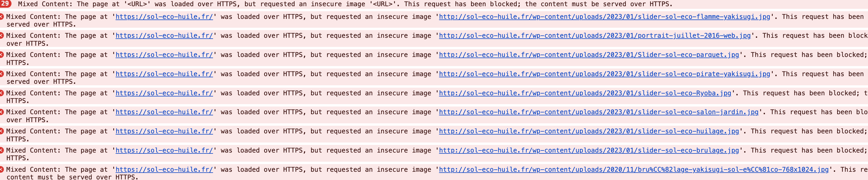Open the slider-sol-eco-flamme-yakisugi.jpg link
The height and width of the screenshot is (180, 868).
tap(604, 17)
